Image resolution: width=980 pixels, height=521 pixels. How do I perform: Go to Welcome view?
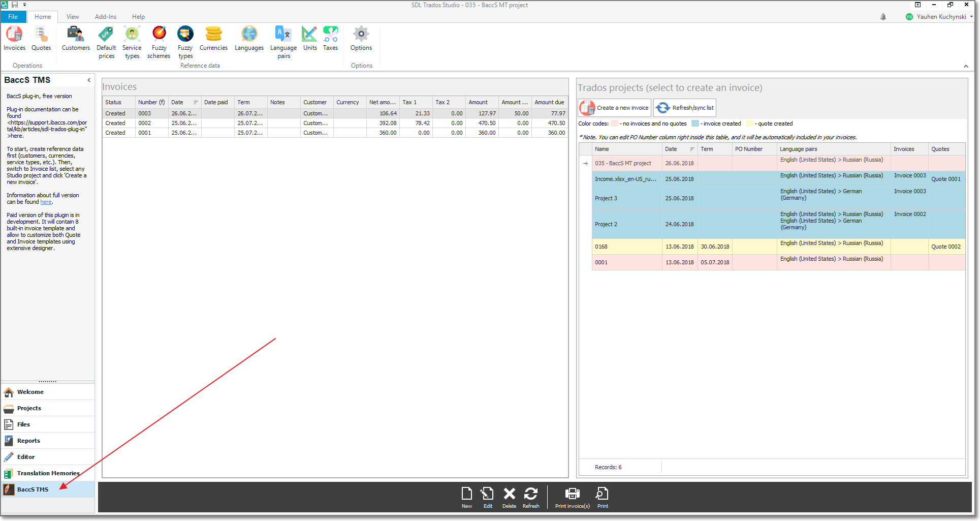(48, 392)
